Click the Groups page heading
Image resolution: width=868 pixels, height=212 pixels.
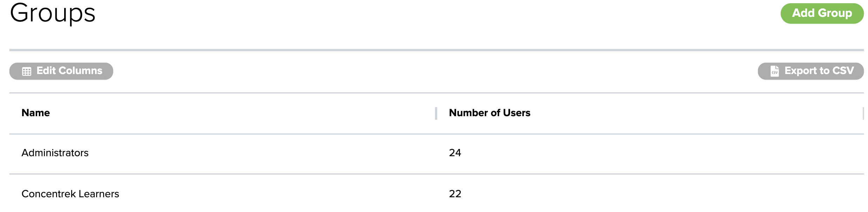pyautogui.click(x=53, y=13)
